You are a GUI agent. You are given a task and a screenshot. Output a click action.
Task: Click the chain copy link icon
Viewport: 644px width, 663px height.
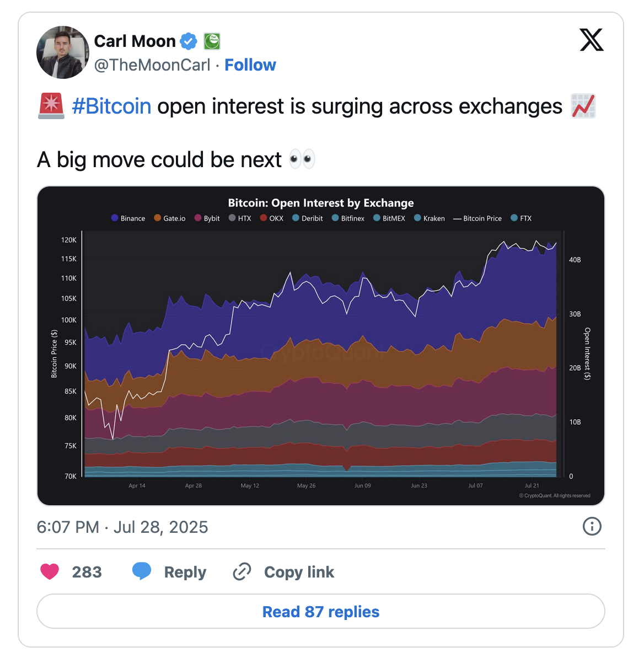242,571
